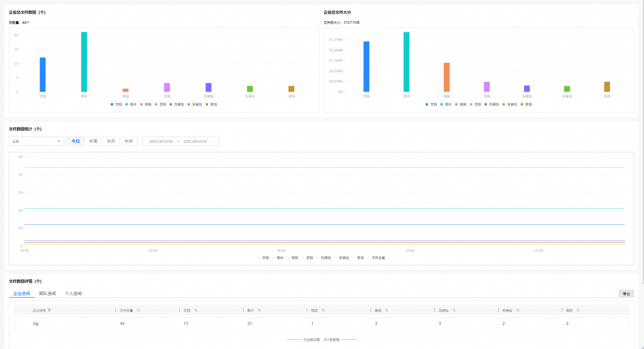Click the zlg row name cell
Image resolution: width=644 pixels, height=349 pixels.
pyautogui.click(x=36, y=323)
